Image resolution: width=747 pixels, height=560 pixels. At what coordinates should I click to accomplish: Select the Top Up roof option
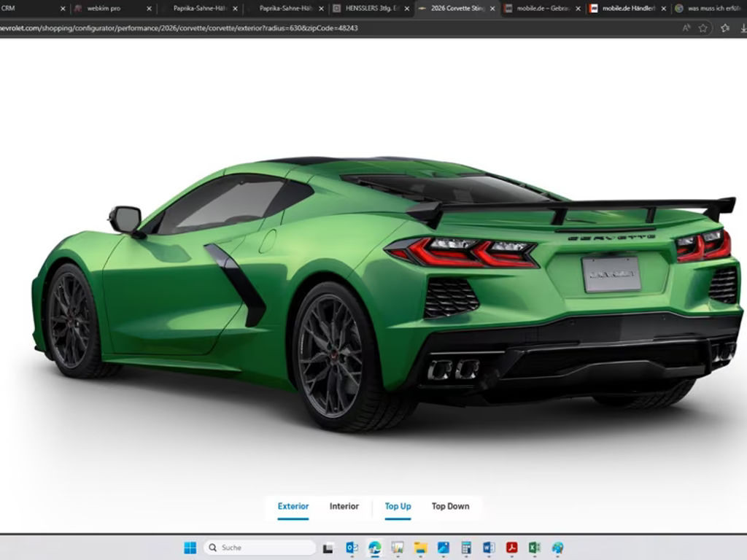click(398, 506)
